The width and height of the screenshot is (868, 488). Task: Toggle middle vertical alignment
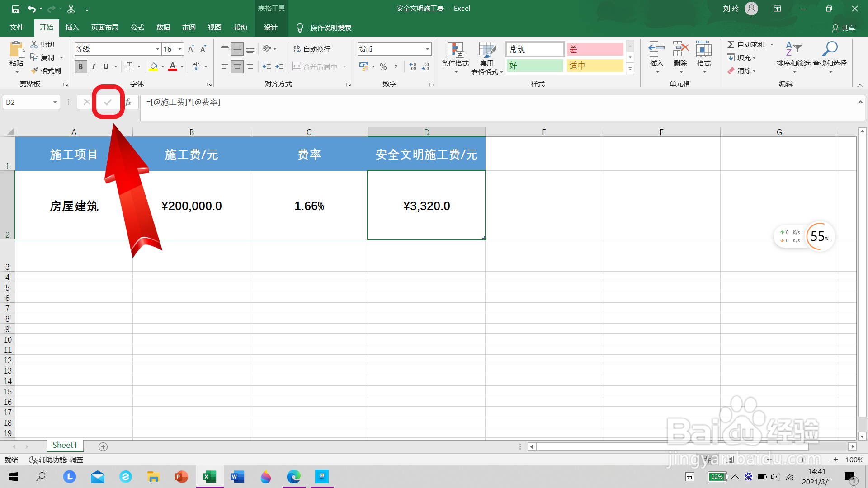pos(237,49)
